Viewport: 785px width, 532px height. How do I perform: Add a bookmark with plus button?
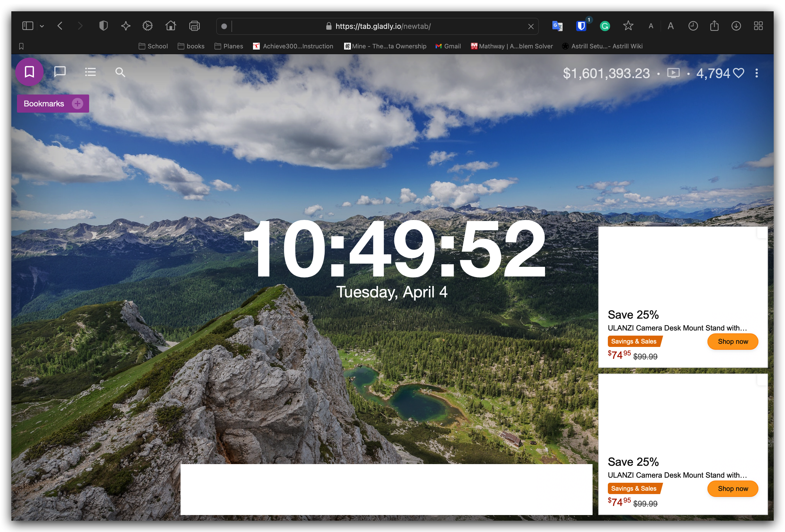(x=77, y=104)
